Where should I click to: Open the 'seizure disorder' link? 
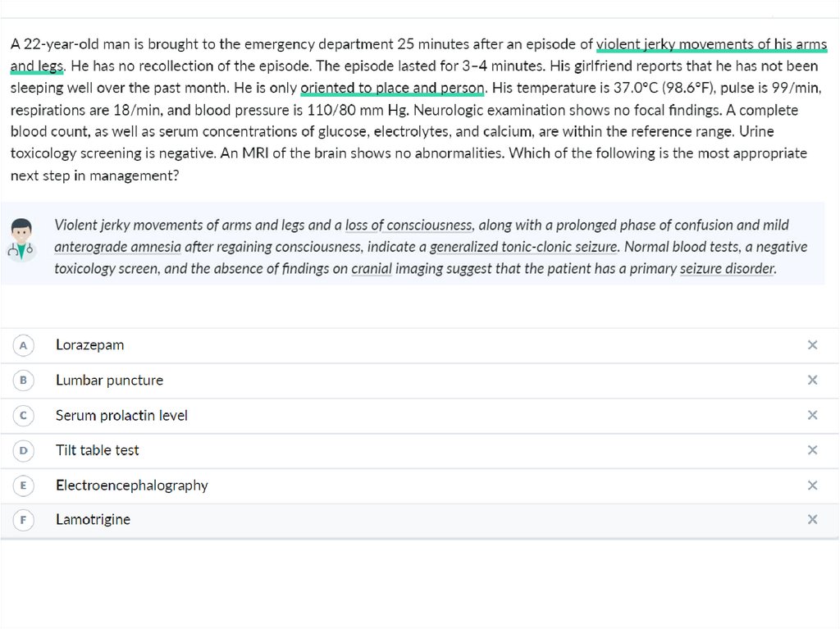coord(728,268)
